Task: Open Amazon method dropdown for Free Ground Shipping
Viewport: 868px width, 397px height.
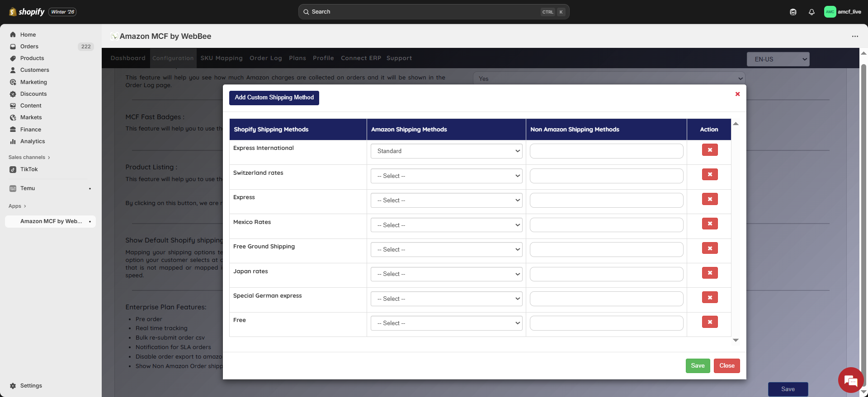Action: (446, 250)
